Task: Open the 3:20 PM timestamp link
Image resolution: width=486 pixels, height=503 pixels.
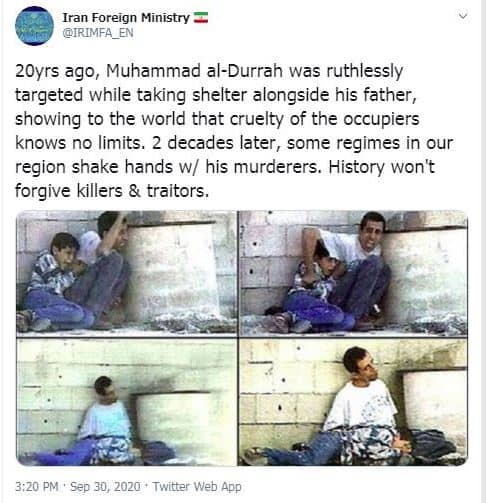Action: [37, 486]
